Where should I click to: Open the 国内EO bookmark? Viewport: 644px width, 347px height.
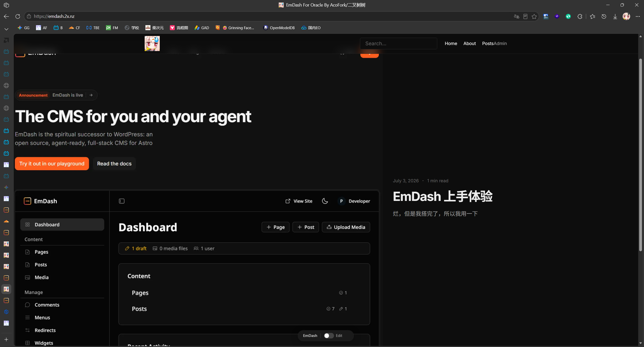tap(311, 28)
